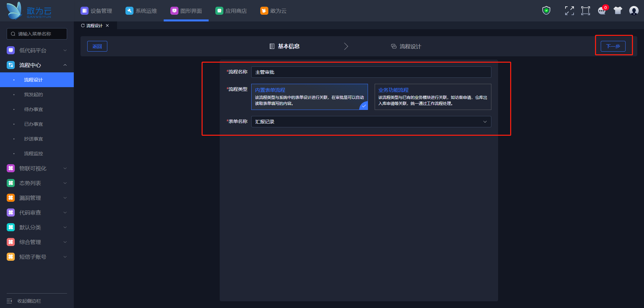Collapse the 流程中心 menu chevron
The image size is (644, 308).
(65, 65)
